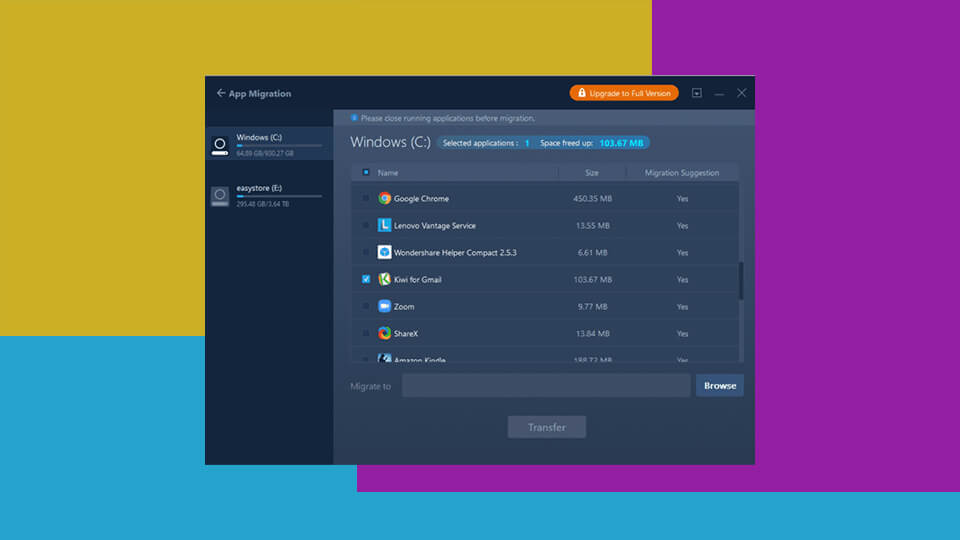
Task: Tick the checkbox beside Zoom
Action: click(366, 306)
